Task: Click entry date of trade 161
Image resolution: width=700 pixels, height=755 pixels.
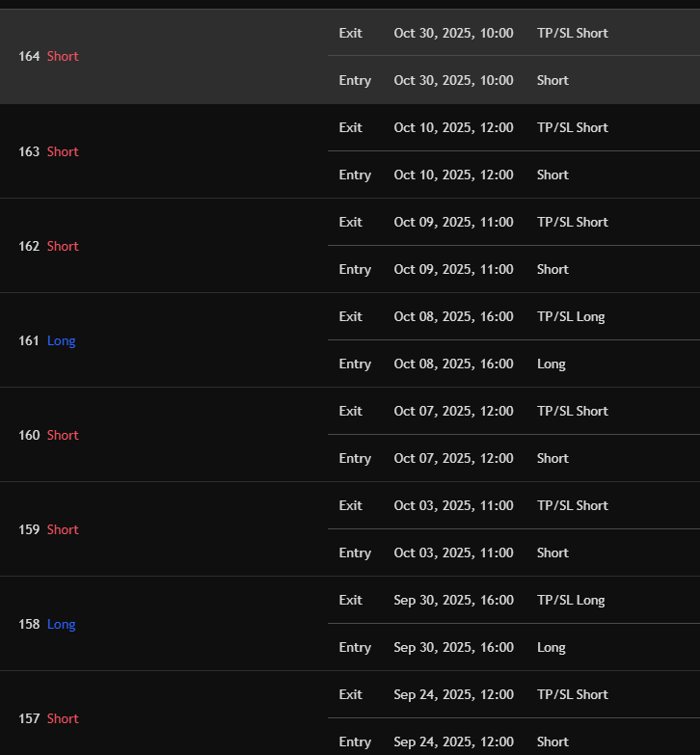Action: pyautogui.click(x=453, y=364)
